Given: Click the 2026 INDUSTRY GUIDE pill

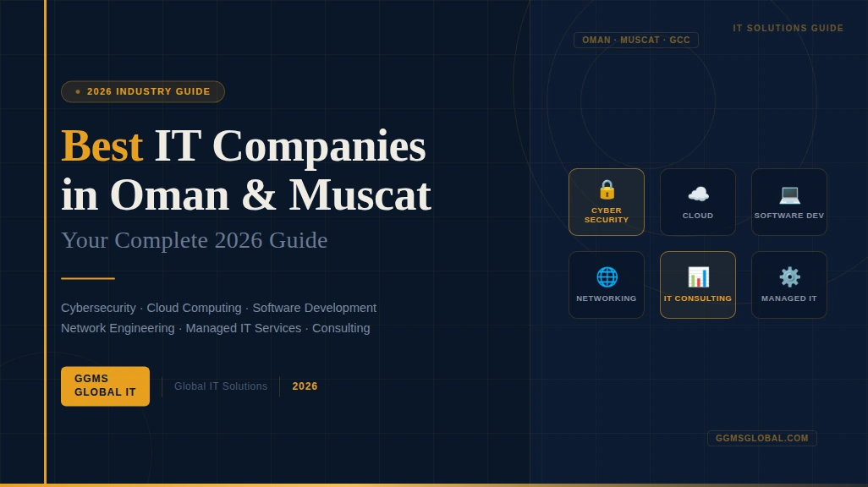Looking at the screenshot, I should 143,92.
